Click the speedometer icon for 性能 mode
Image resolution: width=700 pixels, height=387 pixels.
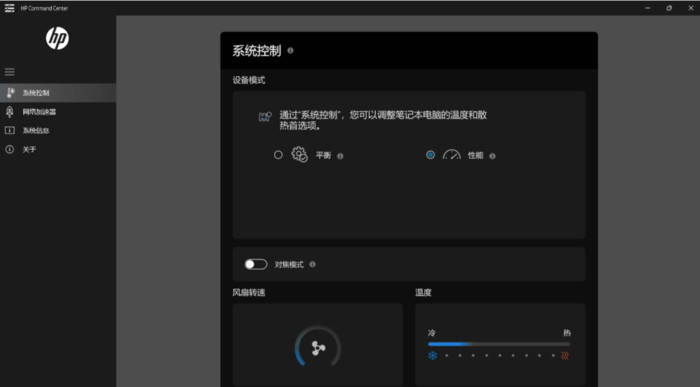coord(452,154)
